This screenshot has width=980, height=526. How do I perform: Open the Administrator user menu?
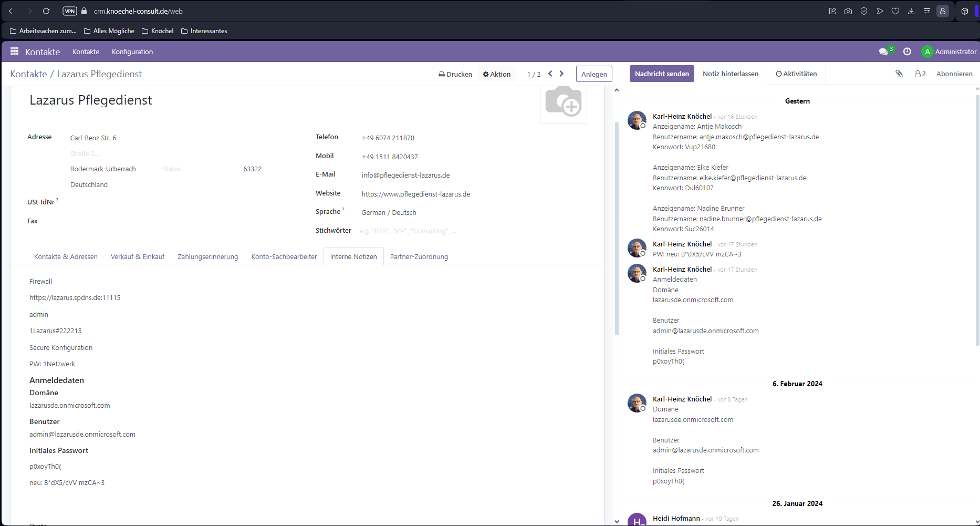[950, 51]
